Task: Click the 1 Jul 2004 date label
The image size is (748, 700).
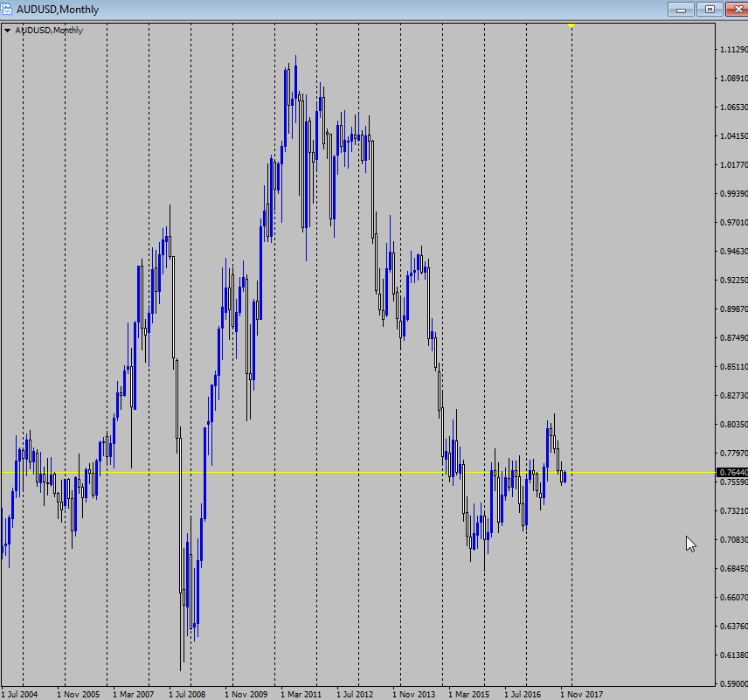Action: tap(19, 694)
